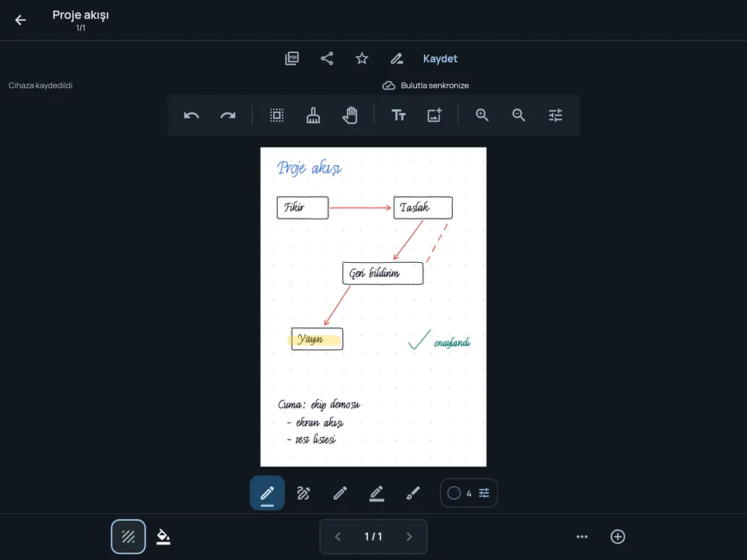Image resolution: width=747 pixels, height=560 pixels.
Task: Toggle the hatch stroke mode button
Action: [128, 537]
